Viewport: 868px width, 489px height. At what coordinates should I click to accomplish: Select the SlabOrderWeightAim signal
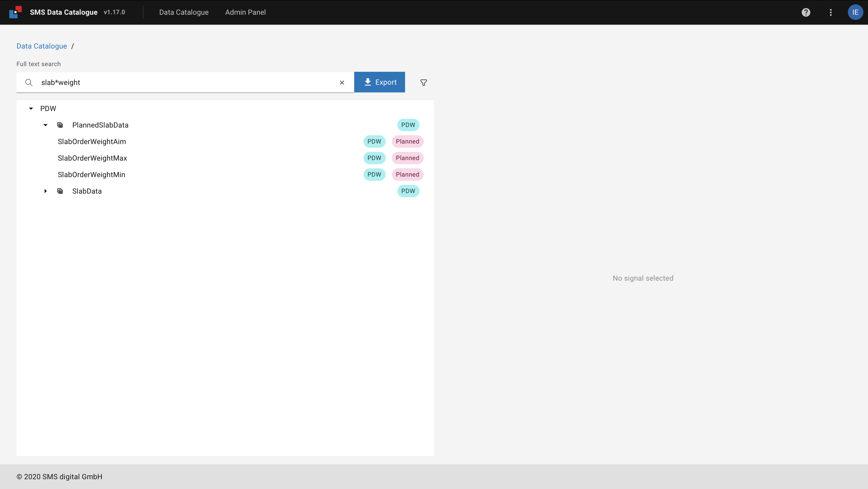click(92, 141)
